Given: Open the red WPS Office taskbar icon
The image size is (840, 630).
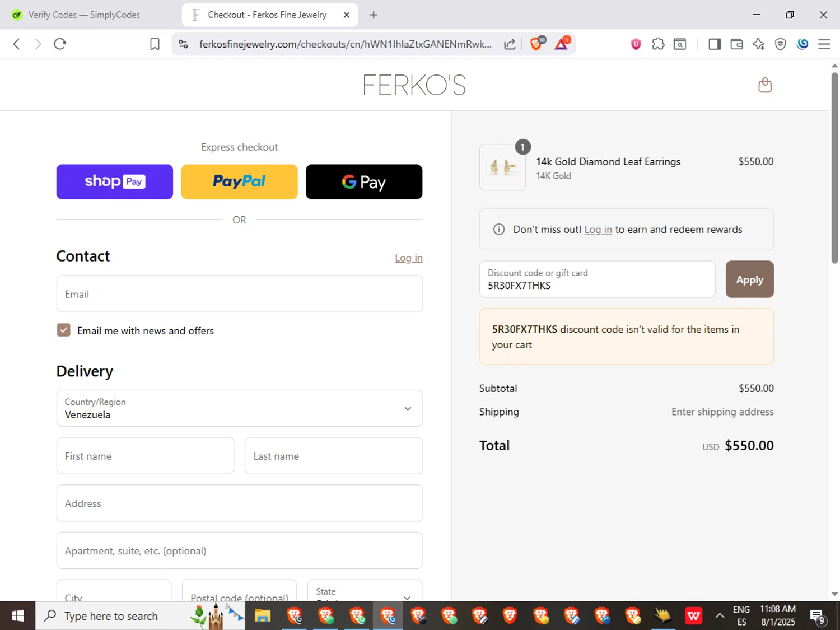Looking at the screenshot, I should pos(693,617).
